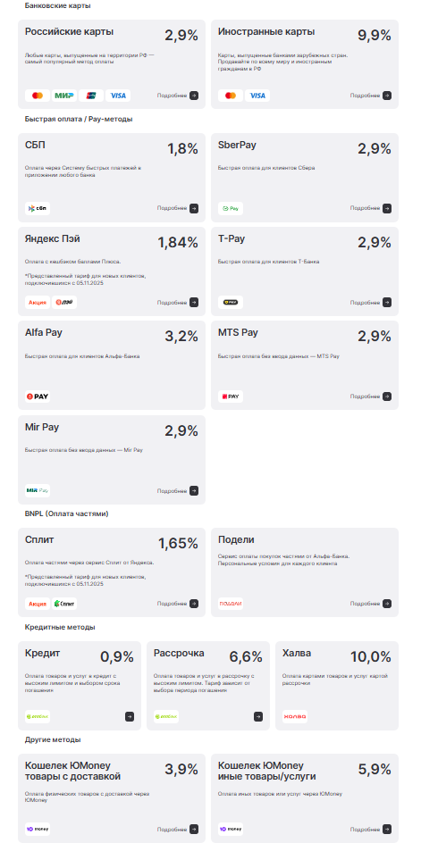Open Подробнее for СБП
421x868 pixels.
pos(177,208)
